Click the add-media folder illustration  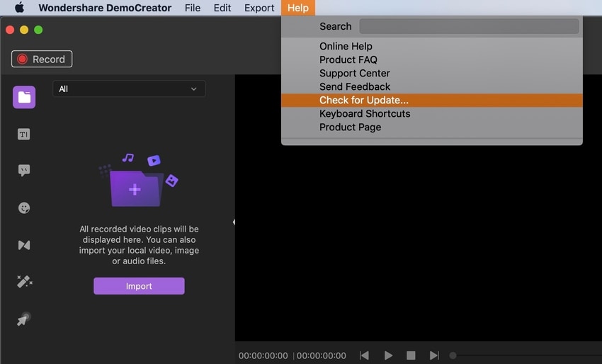[x=139, y=181]
